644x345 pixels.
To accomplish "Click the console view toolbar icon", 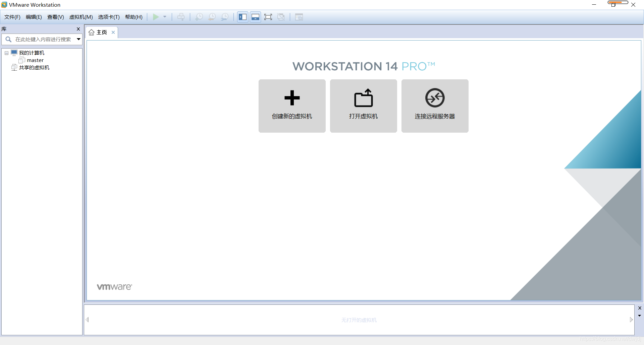I will click(x=299, y=17).
